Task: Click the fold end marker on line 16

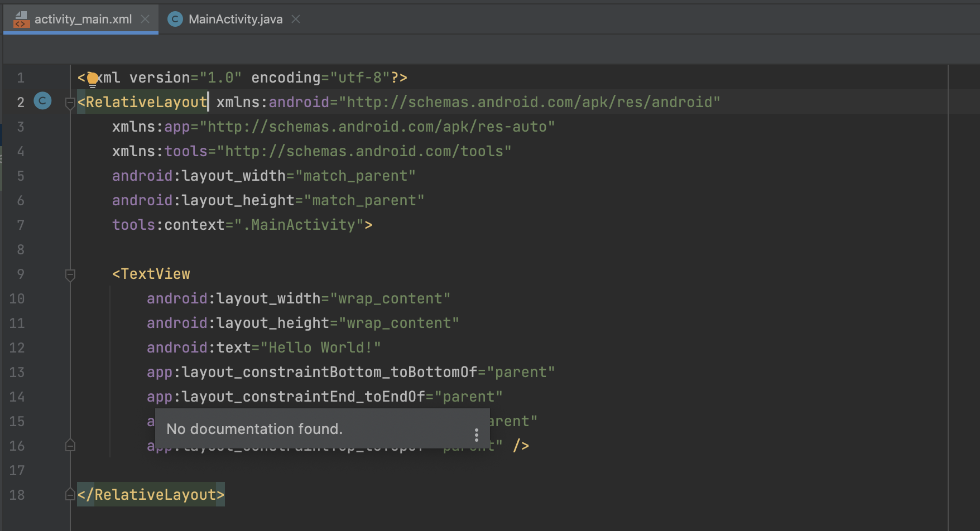Action: 70,445
